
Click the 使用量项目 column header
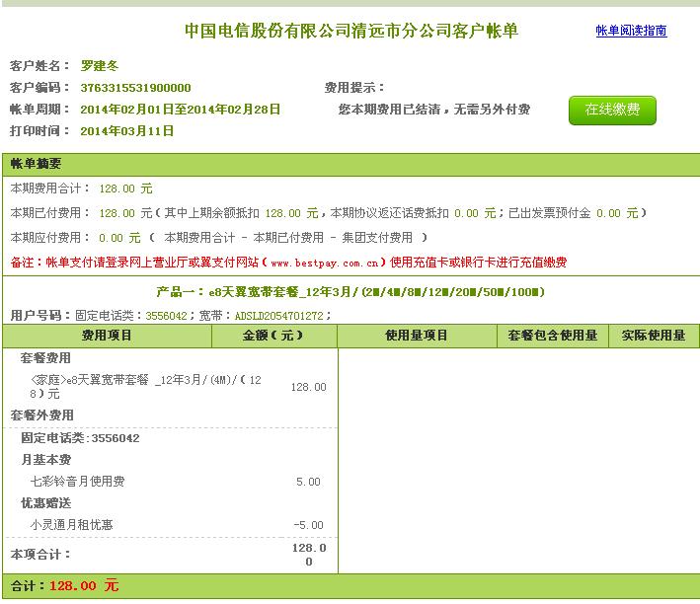pos(416,336)
